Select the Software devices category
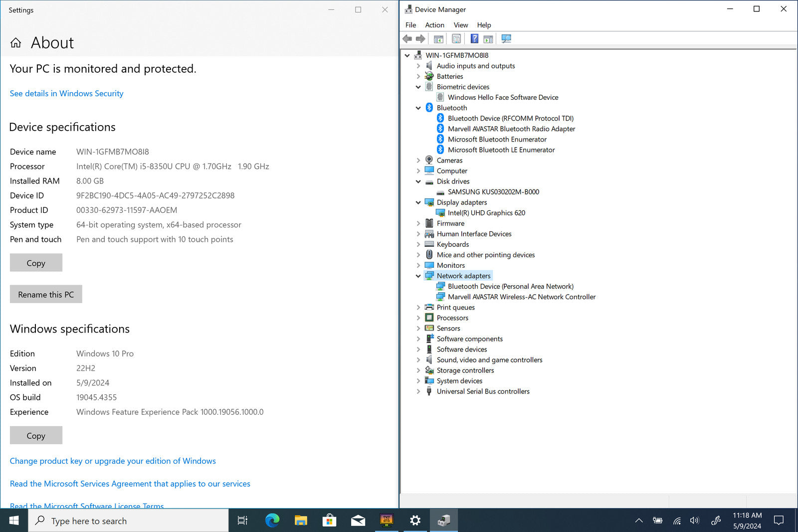This screenshot has height=532, width=798. pos(462,350)
